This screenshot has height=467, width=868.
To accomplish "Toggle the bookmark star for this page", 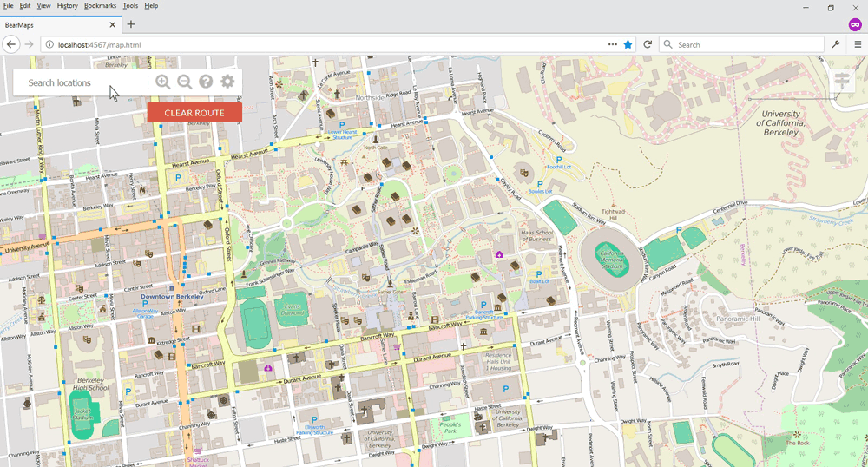I will 628,44.
